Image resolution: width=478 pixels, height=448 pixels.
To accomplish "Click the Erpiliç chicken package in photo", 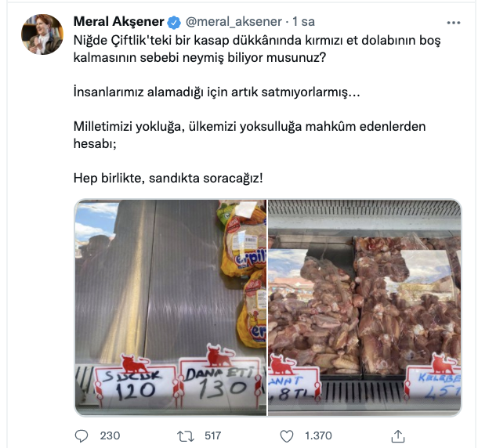I will pyautogui.click(x=244, y=239).
